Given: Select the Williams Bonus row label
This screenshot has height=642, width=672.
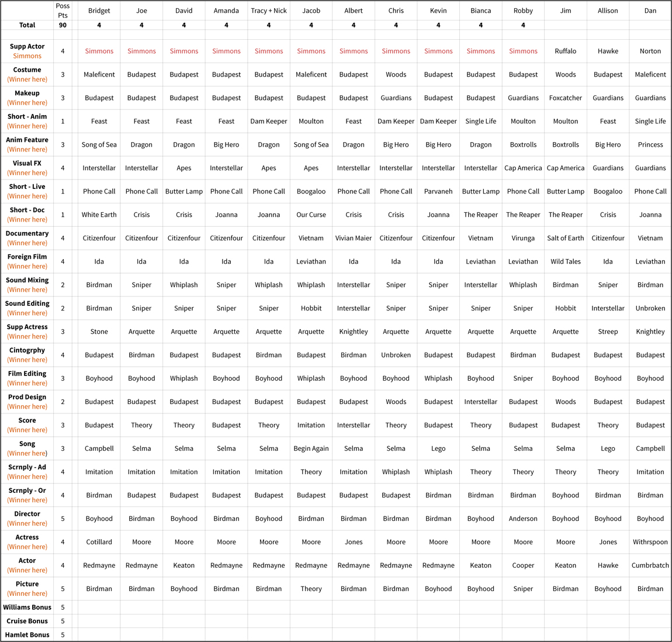Looking at the screenshot, I should (x=27, y=607).
